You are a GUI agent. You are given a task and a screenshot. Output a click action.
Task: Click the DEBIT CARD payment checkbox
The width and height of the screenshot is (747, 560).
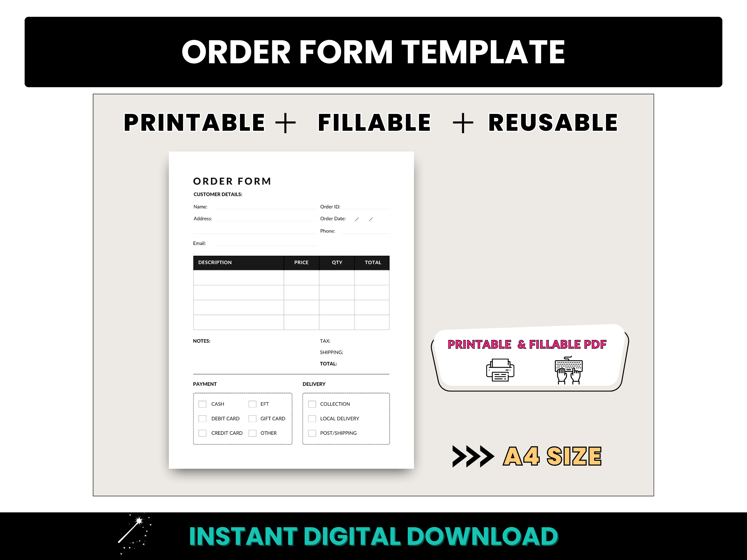click(202, 419)
